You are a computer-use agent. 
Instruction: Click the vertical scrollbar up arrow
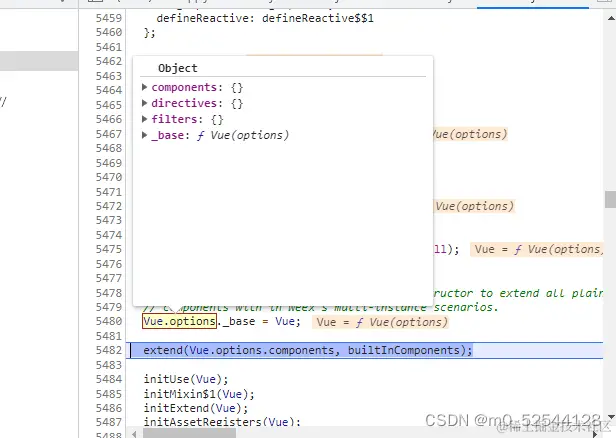click(x=611, y=18)
